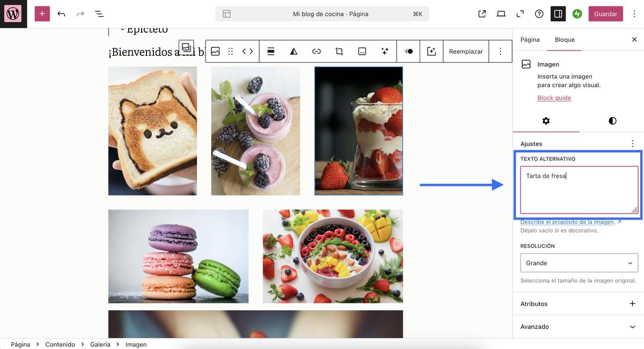644x349 pixels.
Task: Click the Texto alternativo text field
Action: point(579,190)
